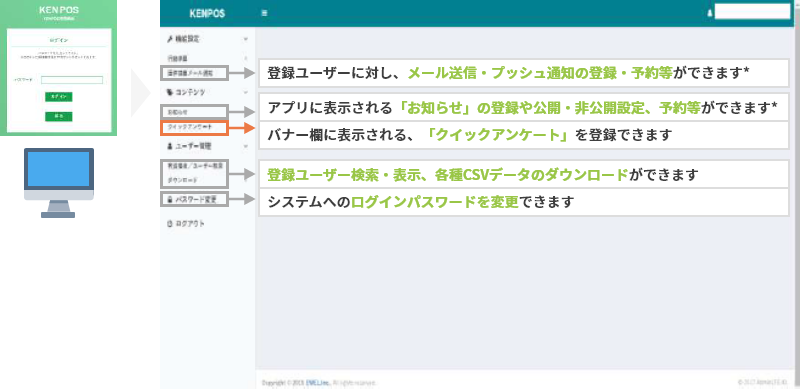Viewport: 800px width, 392px height.
Task: Click the ログアウト logout icon item
Action: 186,224
